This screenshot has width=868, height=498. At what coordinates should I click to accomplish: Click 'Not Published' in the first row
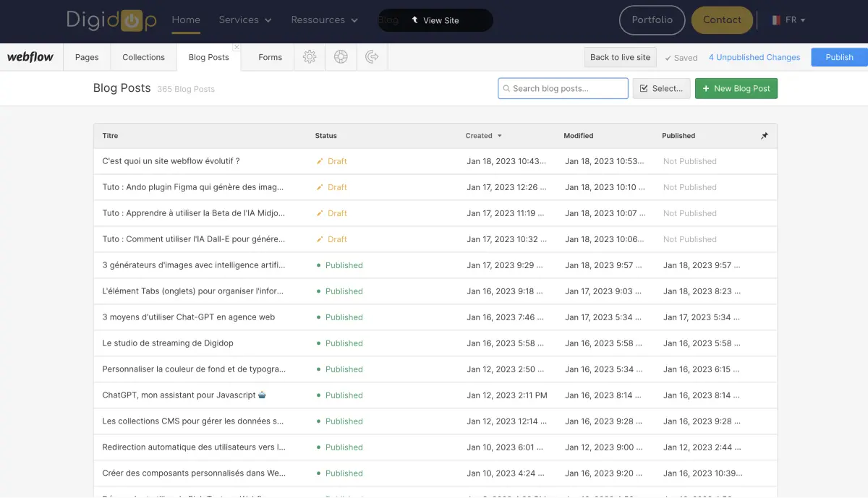689,161
